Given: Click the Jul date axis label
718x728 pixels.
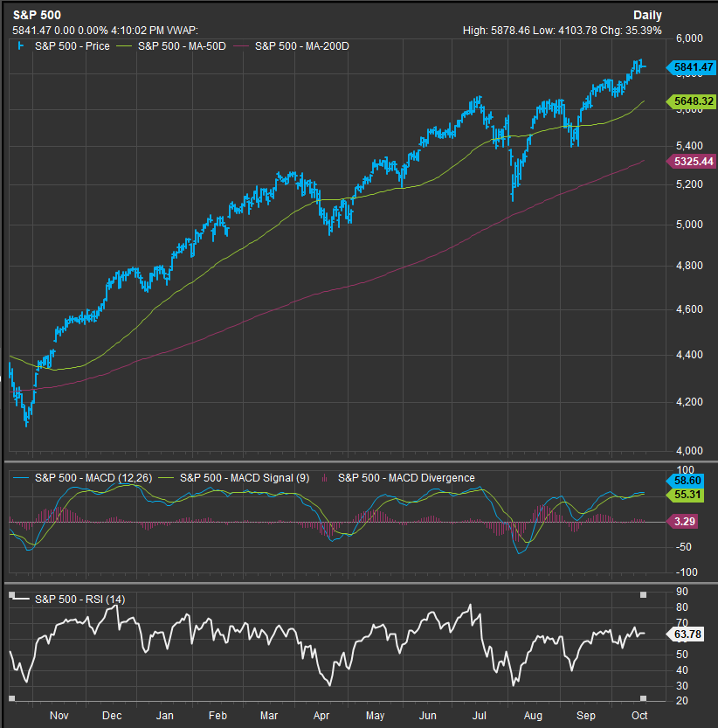Looking at the screenshot, I should pyautogui.click(x=479, y=716).
